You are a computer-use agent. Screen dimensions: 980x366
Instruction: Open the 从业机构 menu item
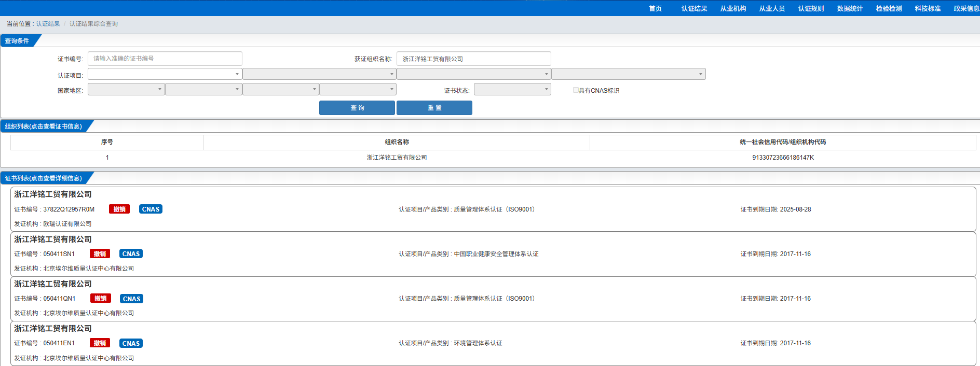(x=733, y=8)
